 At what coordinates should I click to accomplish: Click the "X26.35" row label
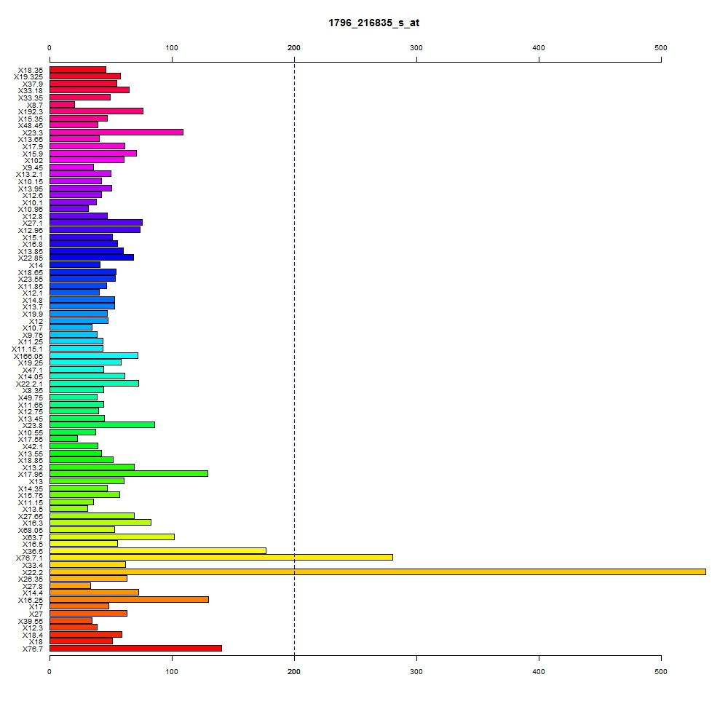coord(31,579)
